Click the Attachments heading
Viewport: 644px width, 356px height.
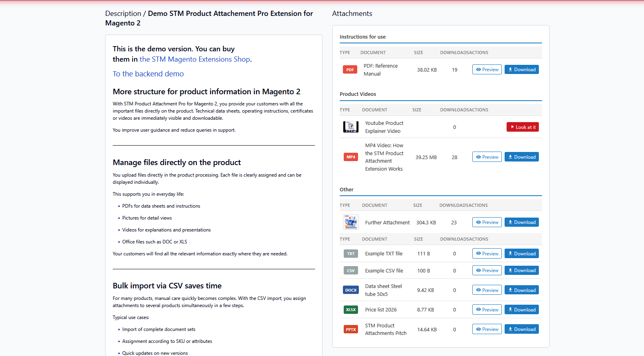click(x=352, y=14)
